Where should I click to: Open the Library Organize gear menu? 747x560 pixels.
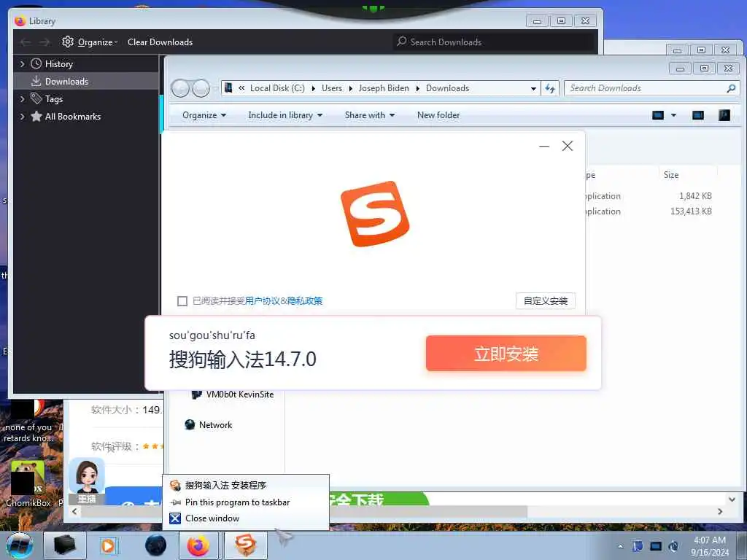[x=89, y=42]
